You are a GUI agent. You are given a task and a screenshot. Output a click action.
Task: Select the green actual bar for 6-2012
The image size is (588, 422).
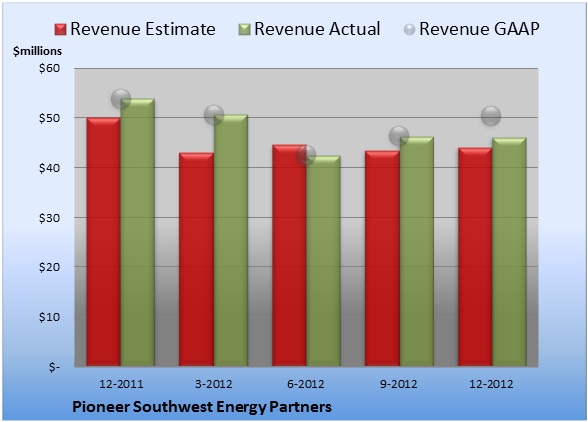(x=323, y=261)
